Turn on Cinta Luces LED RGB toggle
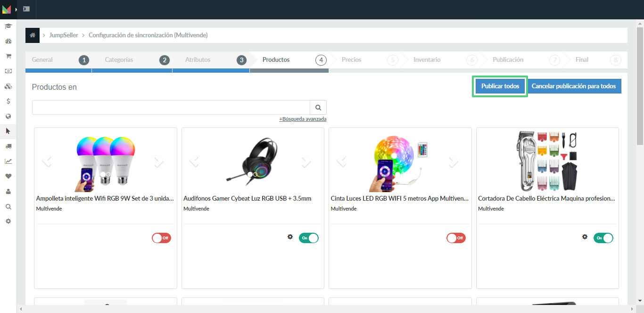Screen dimensions: 644x313 [456, 238]
